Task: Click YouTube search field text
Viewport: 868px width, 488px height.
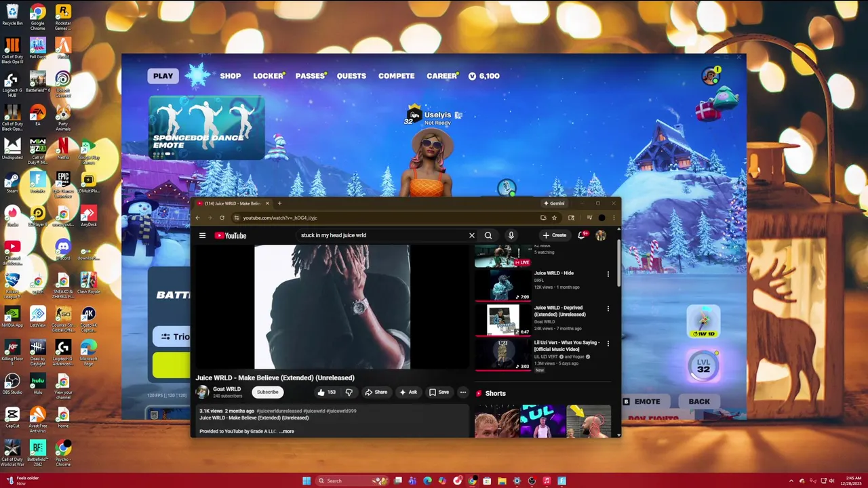Action: point(334,235)
